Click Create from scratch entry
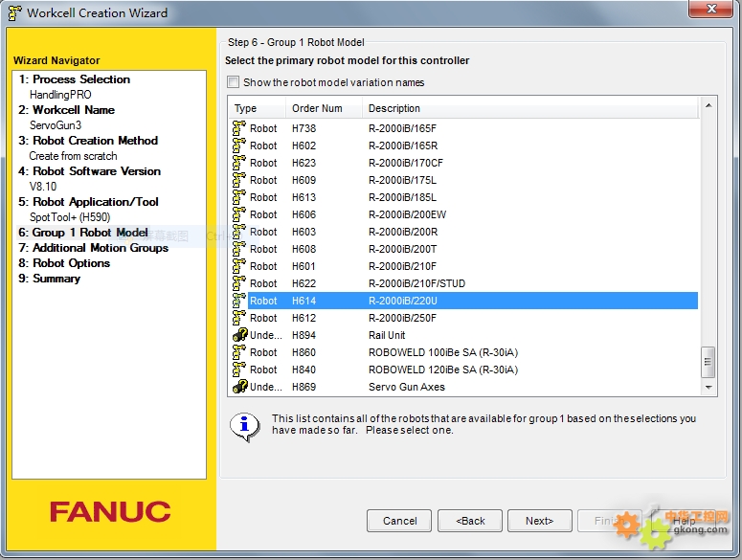 click(x=73, y=156)
